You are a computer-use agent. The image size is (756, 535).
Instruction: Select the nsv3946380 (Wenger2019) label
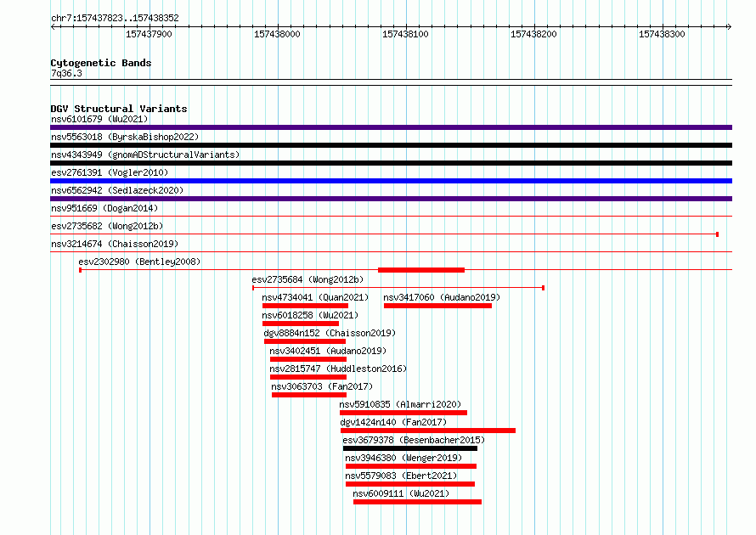pos(403,458)
